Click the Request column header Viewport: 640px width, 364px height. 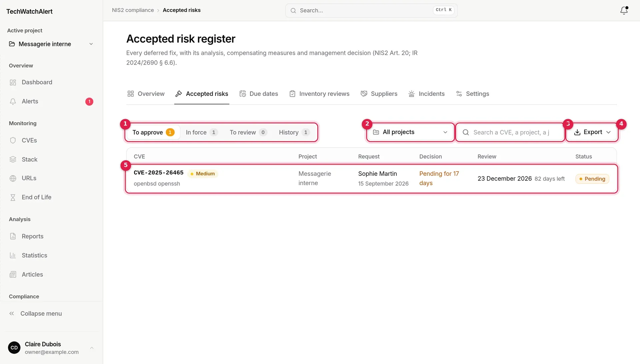369,156
